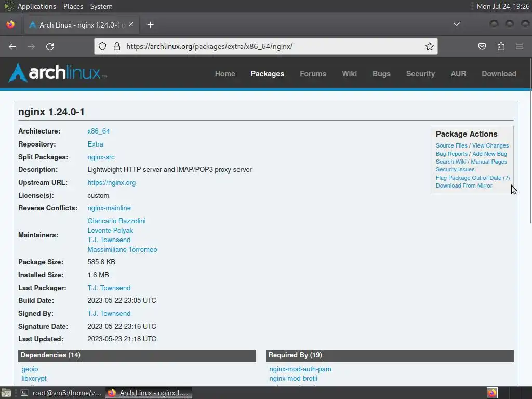
Task: Open maintainer Levente Polyak
Action: point(110,230)
